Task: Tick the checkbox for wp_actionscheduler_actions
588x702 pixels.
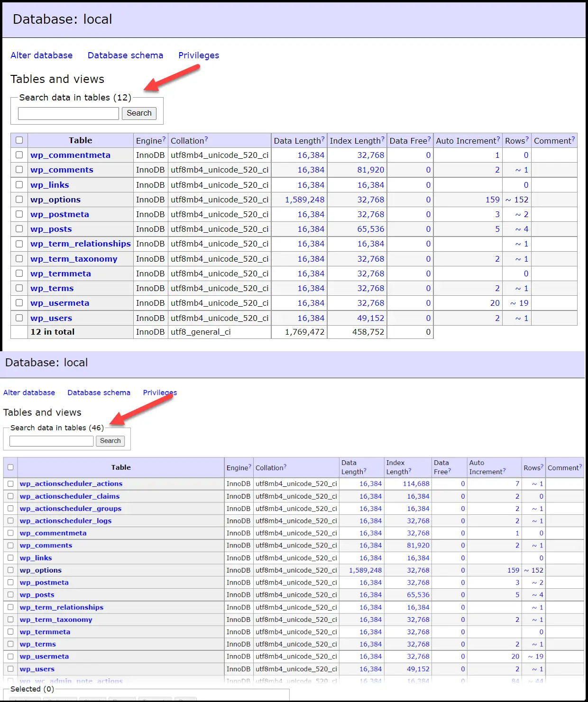Action: (x=10, y=483)
